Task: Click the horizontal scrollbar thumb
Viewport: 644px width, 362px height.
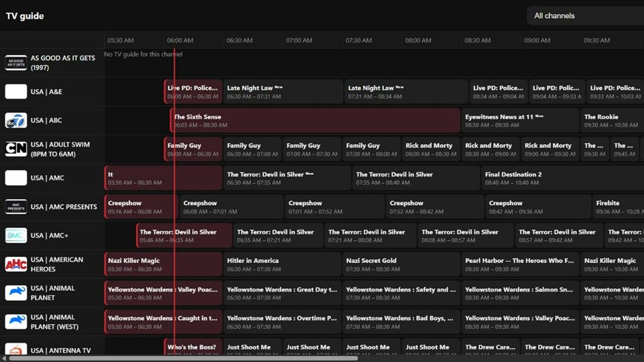Action: [x=183, y=359]
